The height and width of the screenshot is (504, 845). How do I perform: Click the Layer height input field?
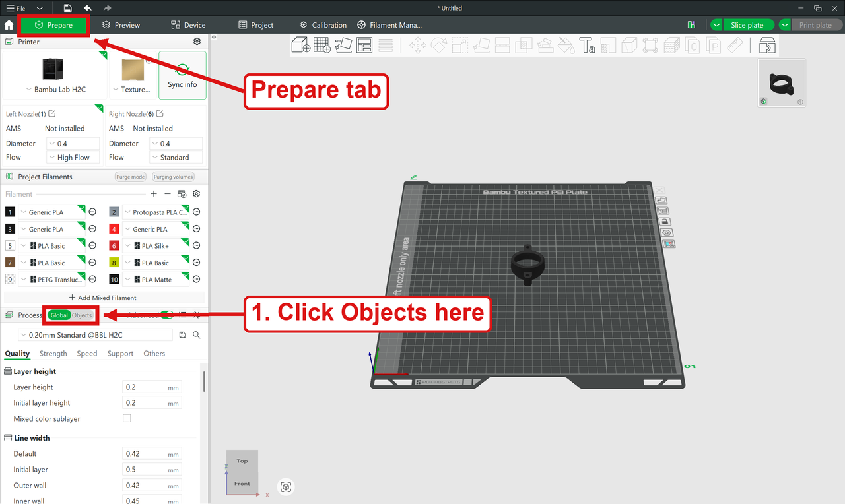pyautogui.click(x=152, y=387)
